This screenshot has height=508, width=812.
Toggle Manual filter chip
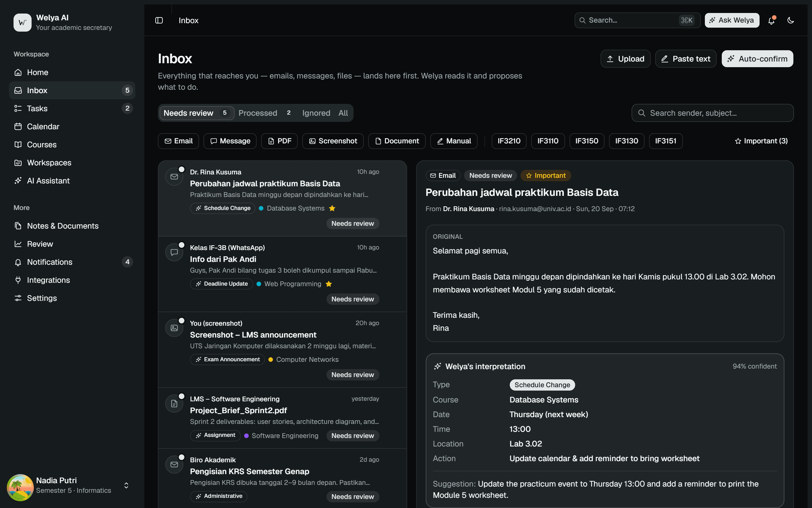(454, 141)
